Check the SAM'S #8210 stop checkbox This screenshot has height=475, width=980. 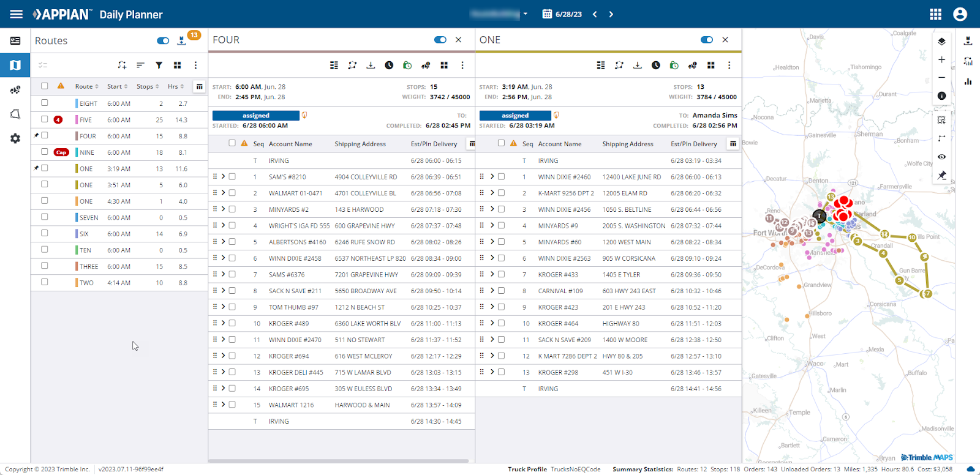tap(232, 176)
